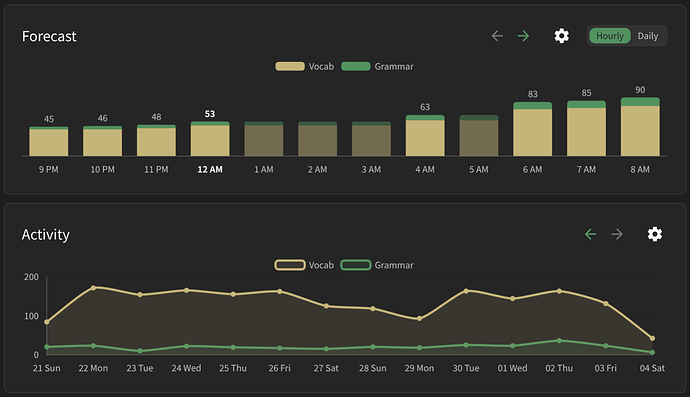Screen dimensions: 690x397
Task: Click the 24 Wed axis label
Action: (186, 368)
